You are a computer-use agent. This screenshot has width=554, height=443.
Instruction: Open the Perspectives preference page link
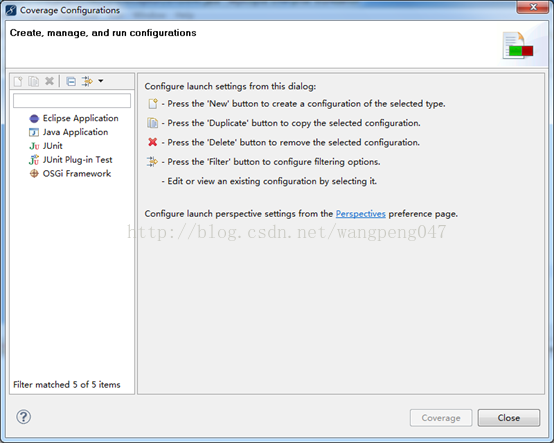pyautogui.click(x=360, y=214)
